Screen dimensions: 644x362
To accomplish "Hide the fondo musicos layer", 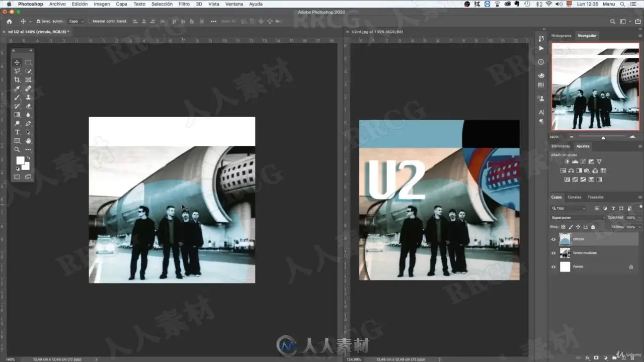I will pyautogui.click(x=553, y=253).
